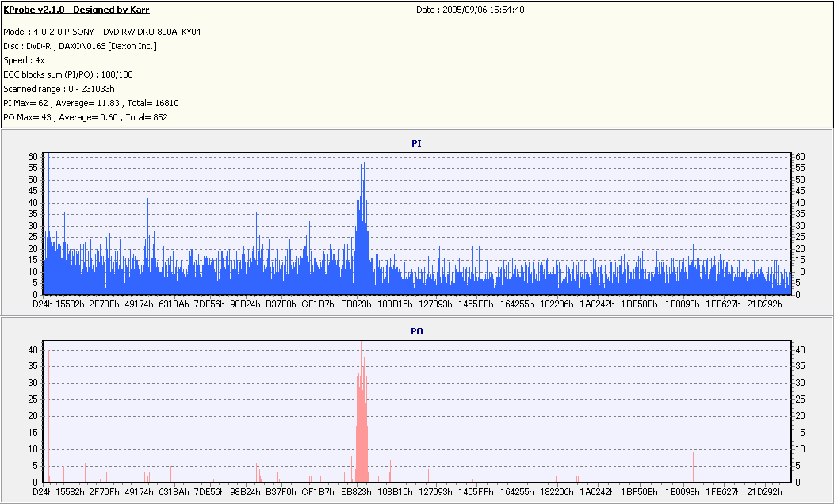Click the 108B15h label on PO axis
This screenshot has width=834, height=504.
point(395,492)
